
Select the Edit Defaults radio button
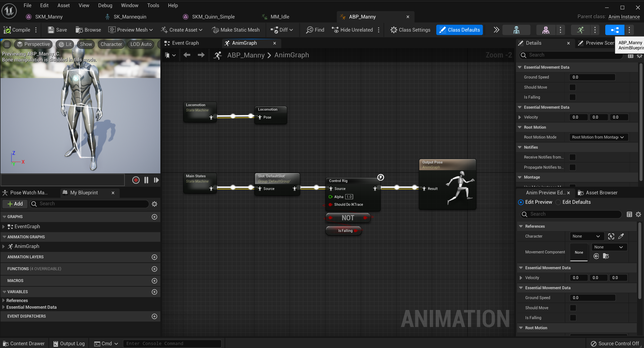point(558,202)
